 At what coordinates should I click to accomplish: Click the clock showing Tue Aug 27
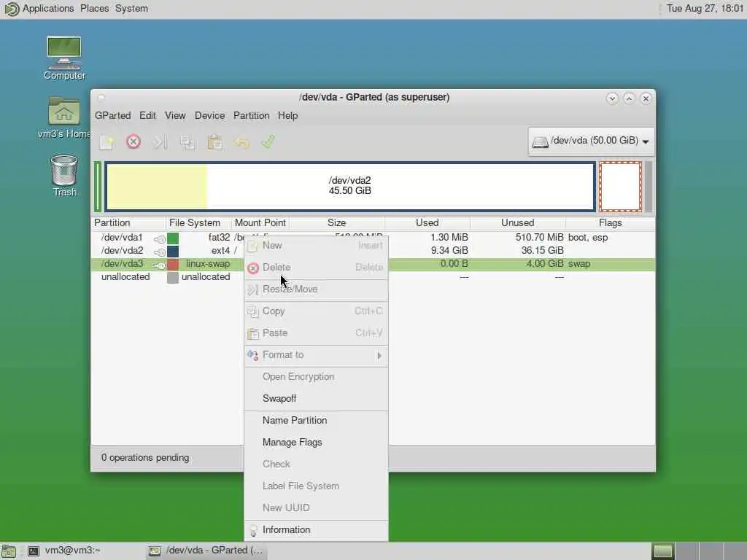[705, 9]
